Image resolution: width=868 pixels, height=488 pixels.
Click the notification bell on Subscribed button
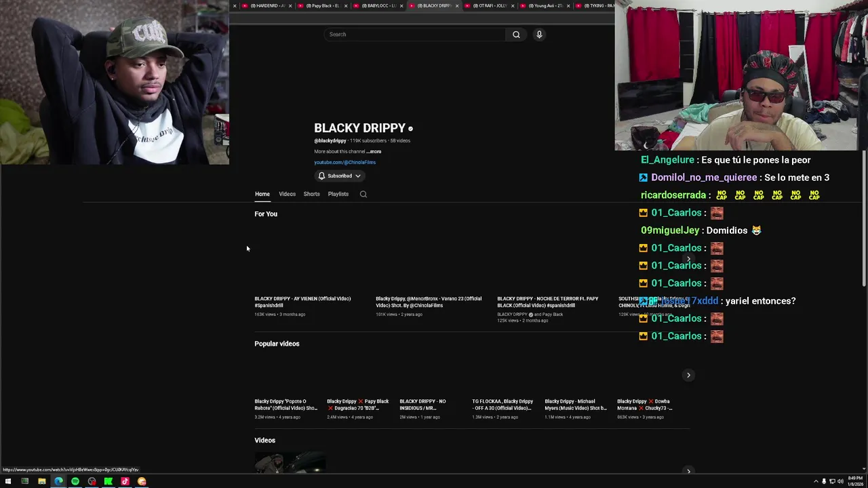click(321, 176)
